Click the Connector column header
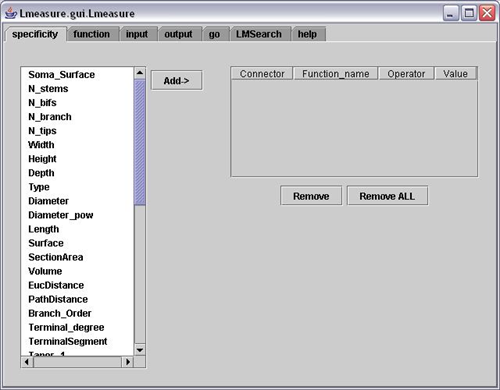Screen dimensions: 500x390 pyautogui.click(x=262, y=74)
